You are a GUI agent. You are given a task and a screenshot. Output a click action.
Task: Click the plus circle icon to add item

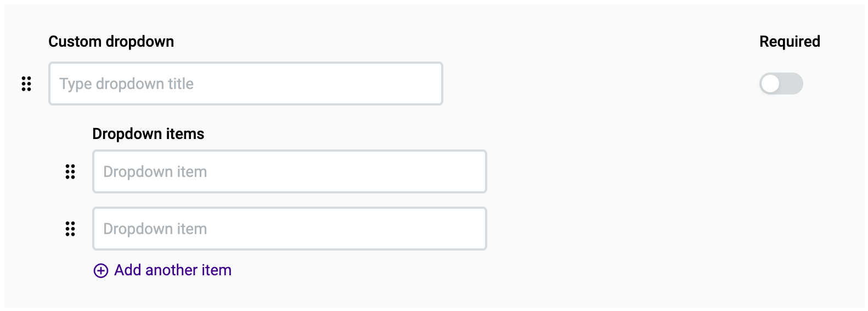101,270
